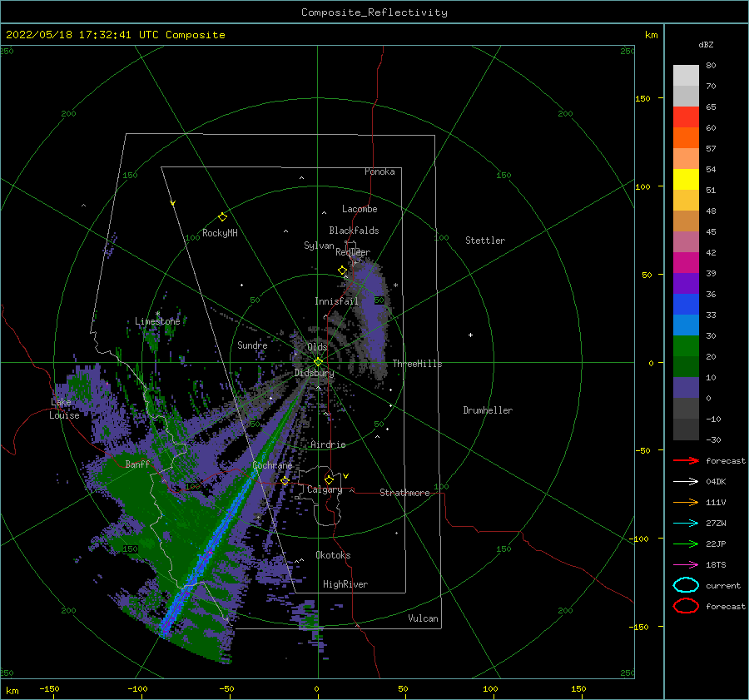Viewport: 749px width, 700px height.
Task: Click the Cochrane city label
Action: tap(272, 465)
